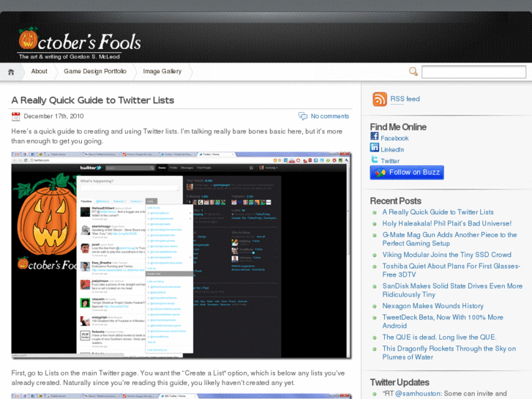Open recent post A Really Quick Guide to Twitter Lists

tap(438, 212)
